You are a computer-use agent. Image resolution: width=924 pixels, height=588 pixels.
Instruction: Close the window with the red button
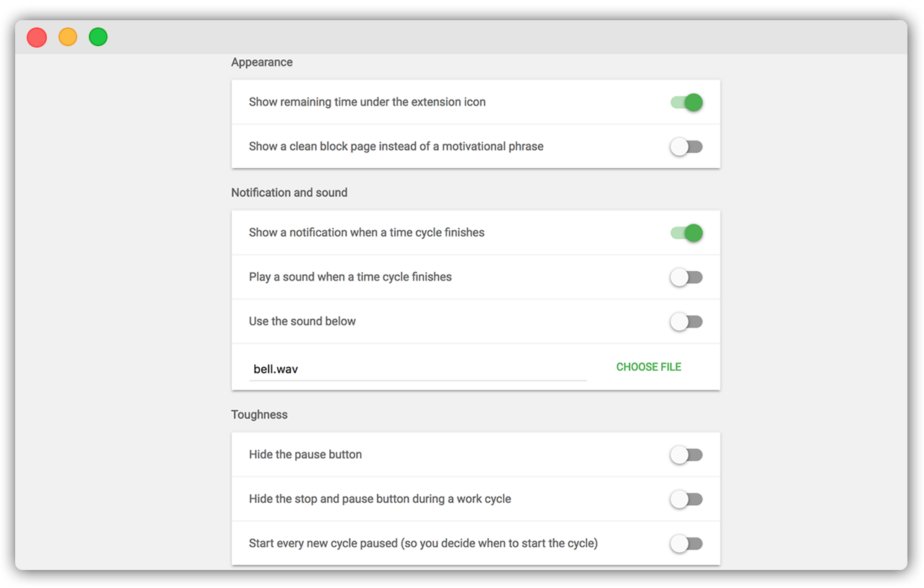coord(37,37)
